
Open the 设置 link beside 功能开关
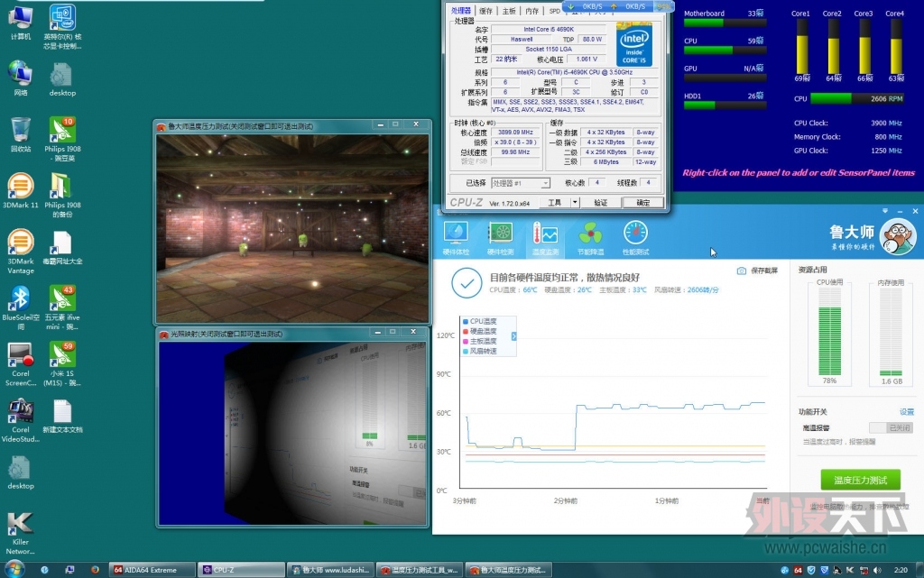(x=906, y=412)
